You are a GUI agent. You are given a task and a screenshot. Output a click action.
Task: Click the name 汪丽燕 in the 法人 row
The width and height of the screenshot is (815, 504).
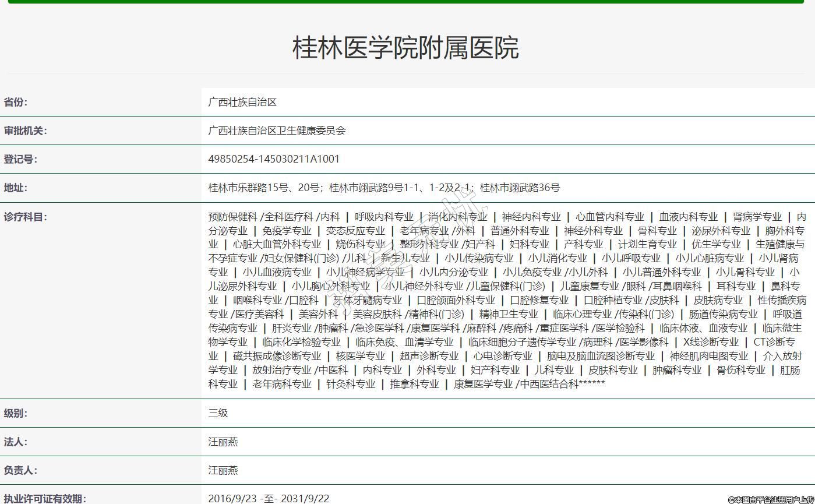[223, 442]
